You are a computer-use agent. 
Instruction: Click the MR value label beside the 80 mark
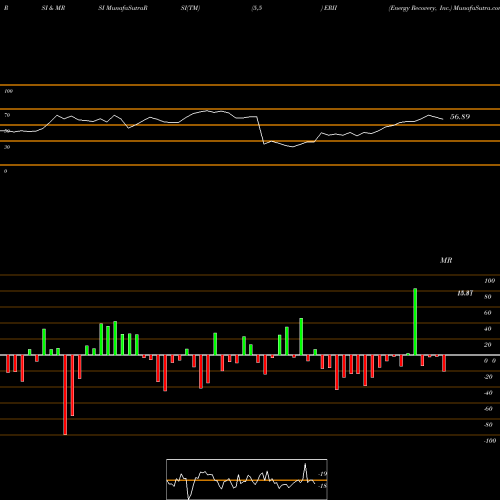465,293
